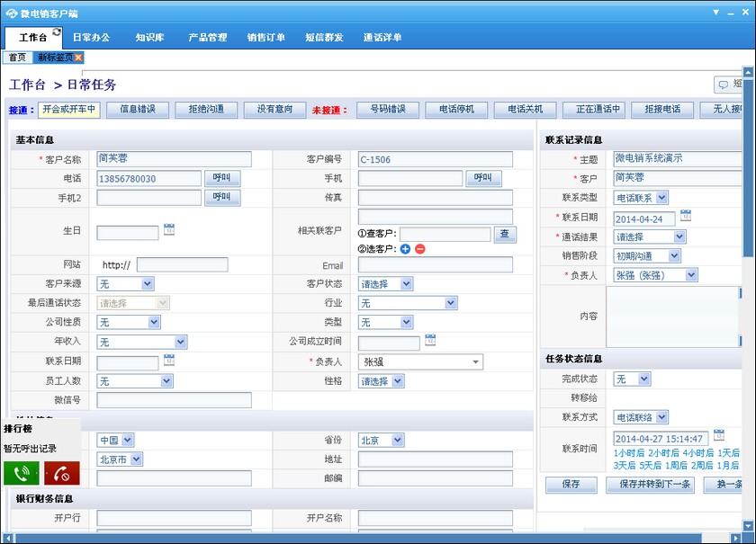Open the 员工人数 dropdown
Viewport: 756px width, 544px height.
coord(166,381)
